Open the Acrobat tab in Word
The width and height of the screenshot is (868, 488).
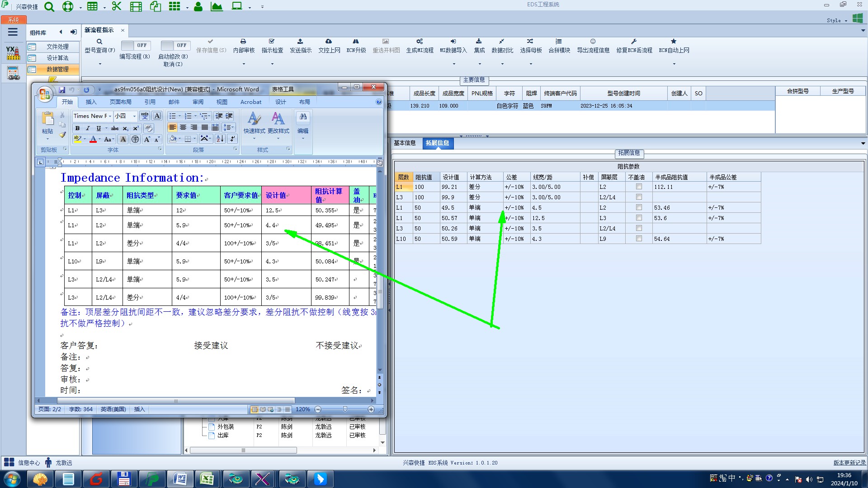[251, 102]
